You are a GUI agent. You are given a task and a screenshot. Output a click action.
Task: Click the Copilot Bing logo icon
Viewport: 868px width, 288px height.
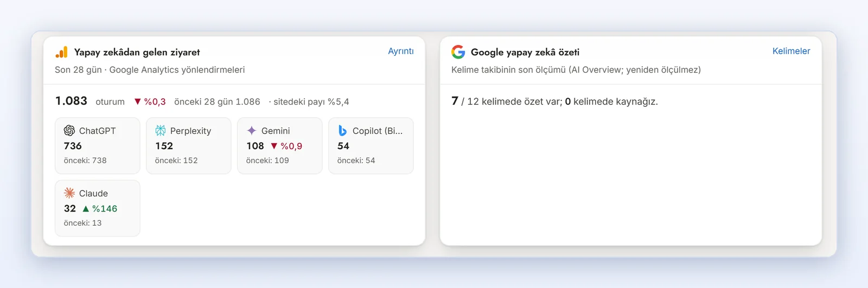(x=342, y=131)
